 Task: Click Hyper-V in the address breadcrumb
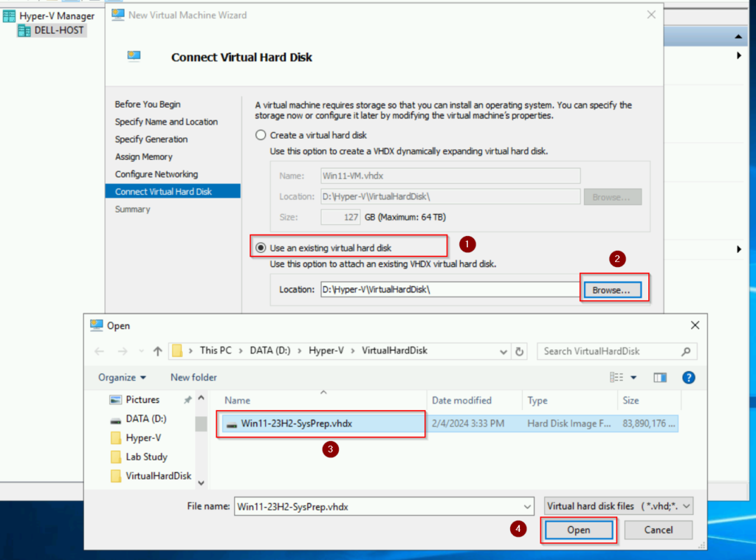(326, 350)
